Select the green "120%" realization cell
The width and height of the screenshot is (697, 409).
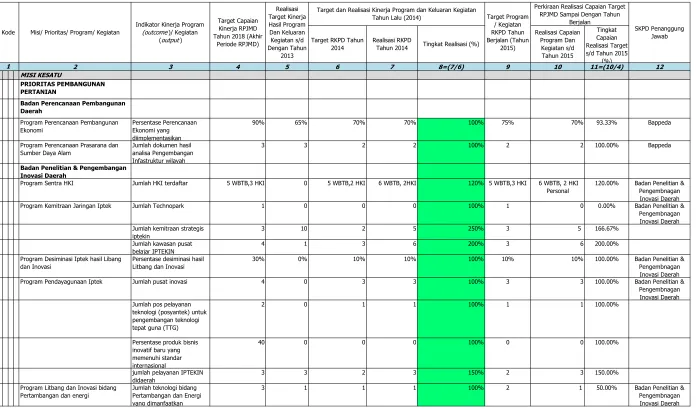451,190
